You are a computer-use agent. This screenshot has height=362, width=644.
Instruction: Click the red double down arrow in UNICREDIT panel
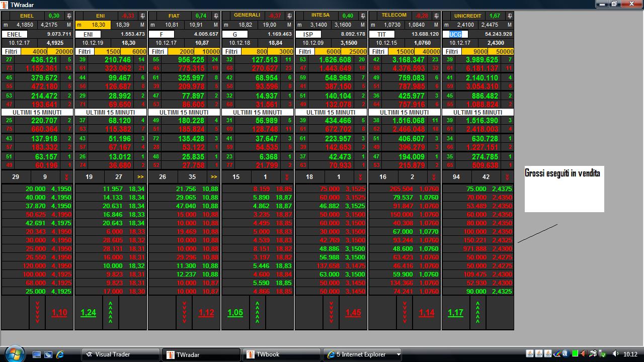tap(507, 177)
